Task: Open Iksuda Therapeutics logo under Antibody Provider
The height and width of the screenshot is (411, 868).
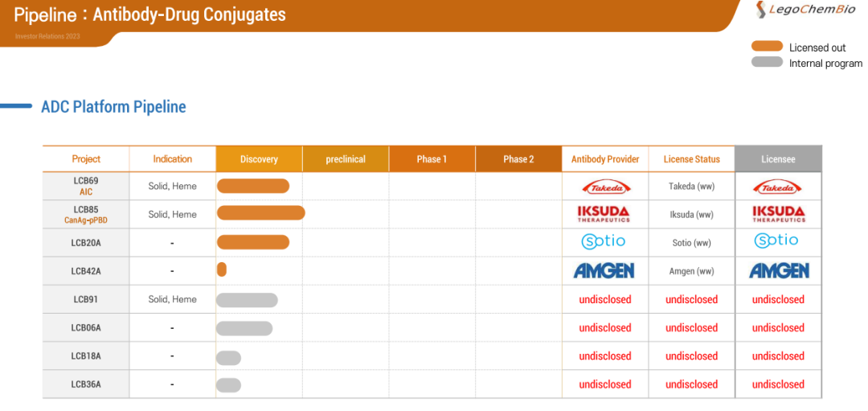Action: [x=605, y=214]
